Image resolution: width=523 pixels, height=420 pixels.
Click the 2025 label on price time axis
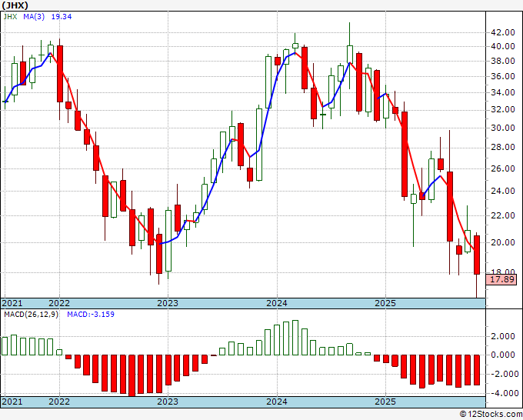pos(385,303)
